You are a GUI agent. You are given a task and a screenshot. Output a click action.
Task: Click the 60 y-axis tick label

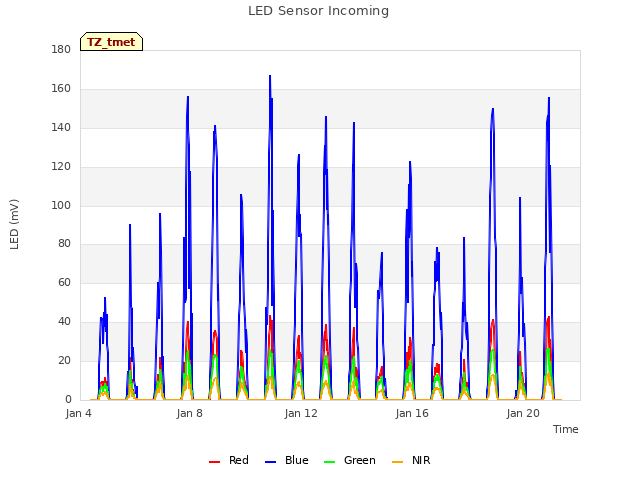64,282
